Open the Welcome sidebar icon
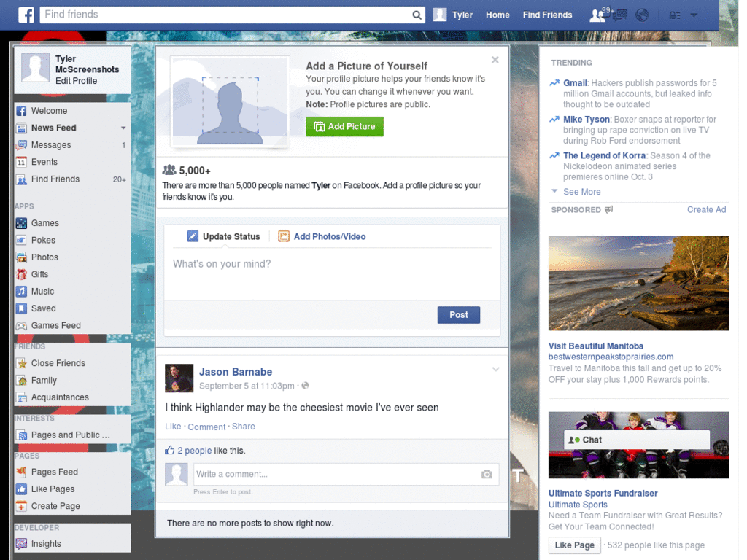 [x=21, y=111]
